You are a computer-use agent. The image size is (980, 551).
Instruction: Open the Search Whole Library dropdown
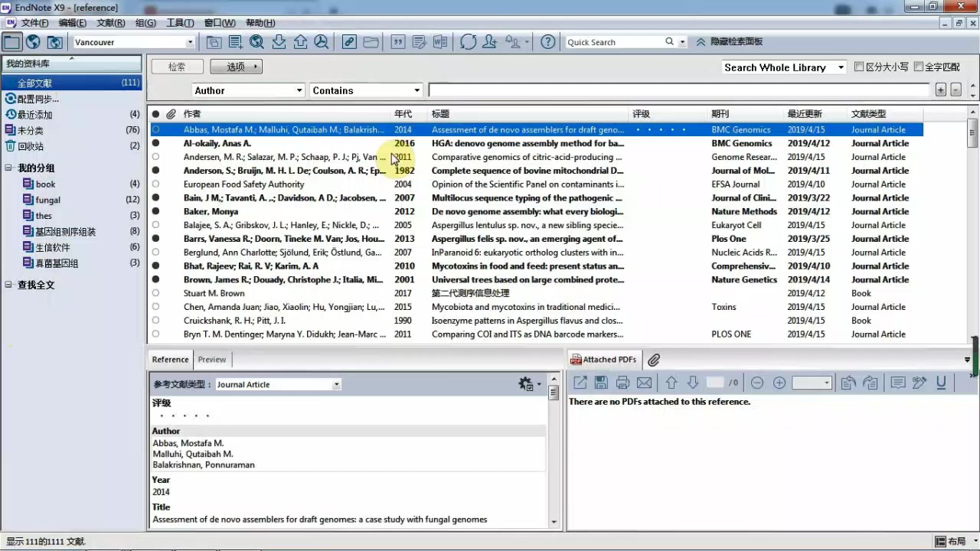click(x=841, y=67)
